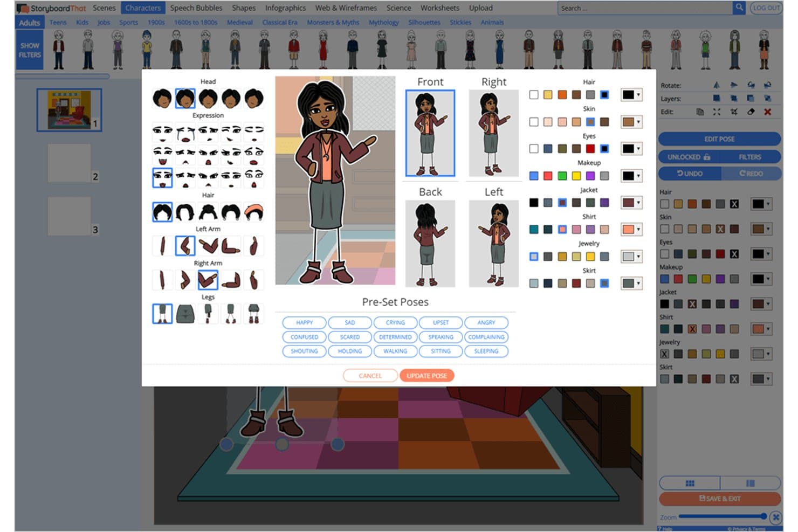Choose the hair bun updo style
The width and height of the screenshot is (798, 532).
click(x=208, y=212)
